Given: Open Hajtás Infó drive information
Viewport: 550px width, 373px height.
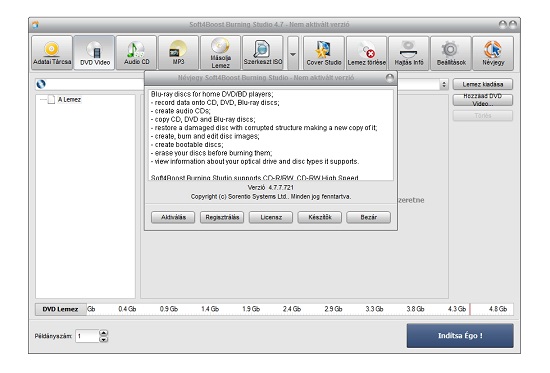Looking at the screenshot, I should click(x=409, y=53).
